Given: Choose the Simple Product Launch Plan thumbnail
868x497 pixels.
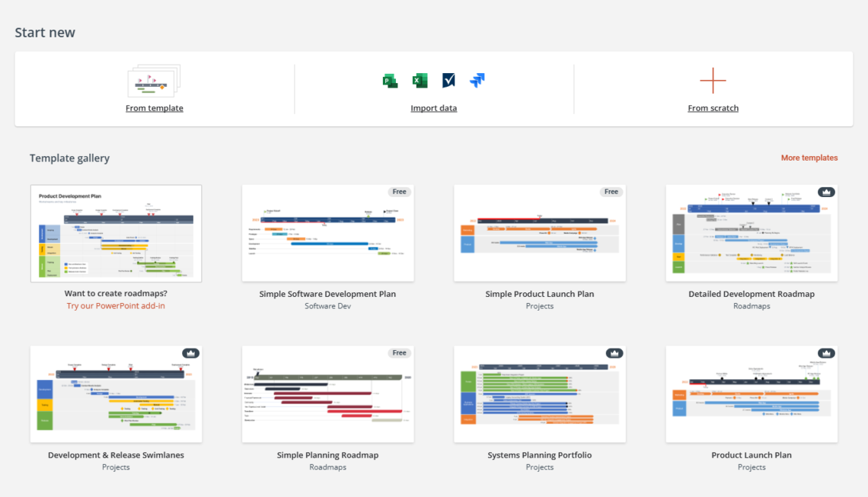Looking at the screenshot, I should (539, 233).
